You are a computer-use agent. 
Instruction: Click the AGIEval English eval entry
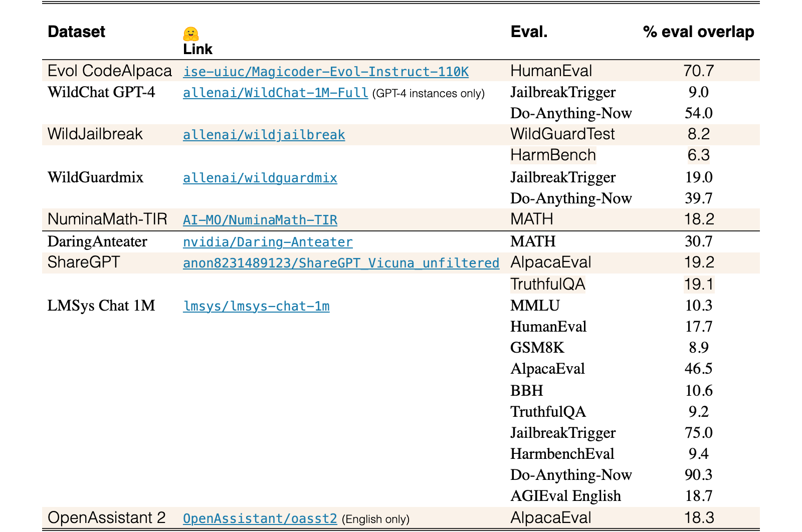coord(565,496)
